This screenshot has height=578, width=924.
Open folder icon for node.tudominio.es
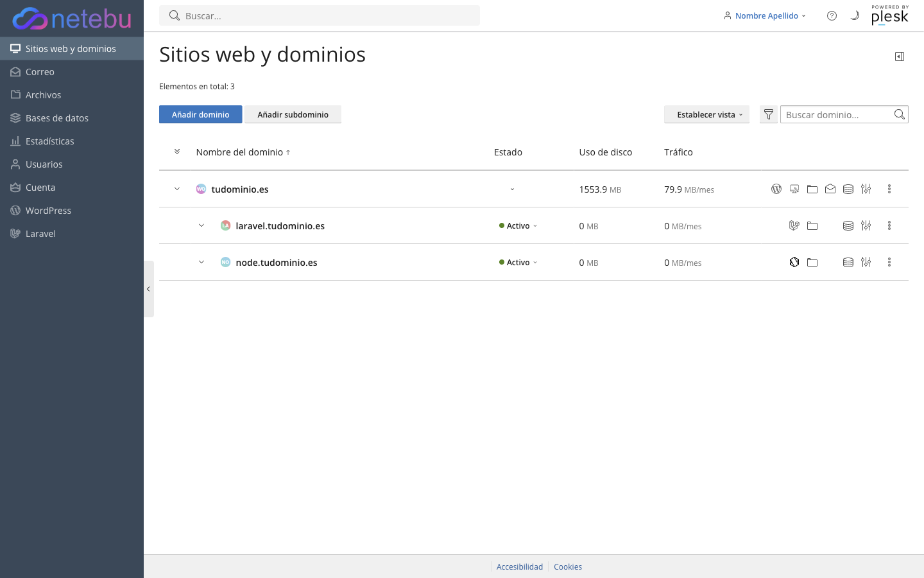812,262
